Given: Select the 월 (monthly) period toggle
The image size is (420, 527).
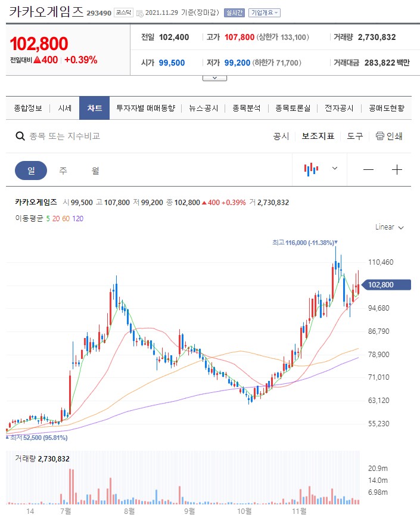Looking at the screenshot, I should tap(95, 170).
